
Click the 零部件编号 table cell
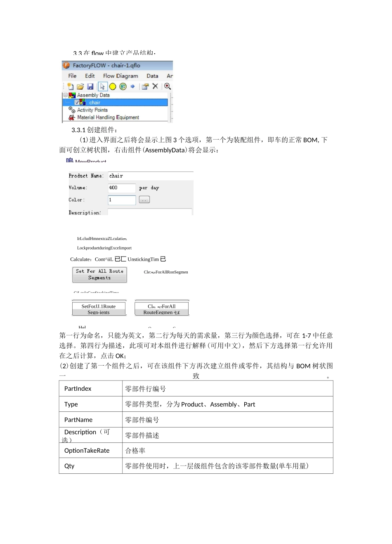(228, 420)
